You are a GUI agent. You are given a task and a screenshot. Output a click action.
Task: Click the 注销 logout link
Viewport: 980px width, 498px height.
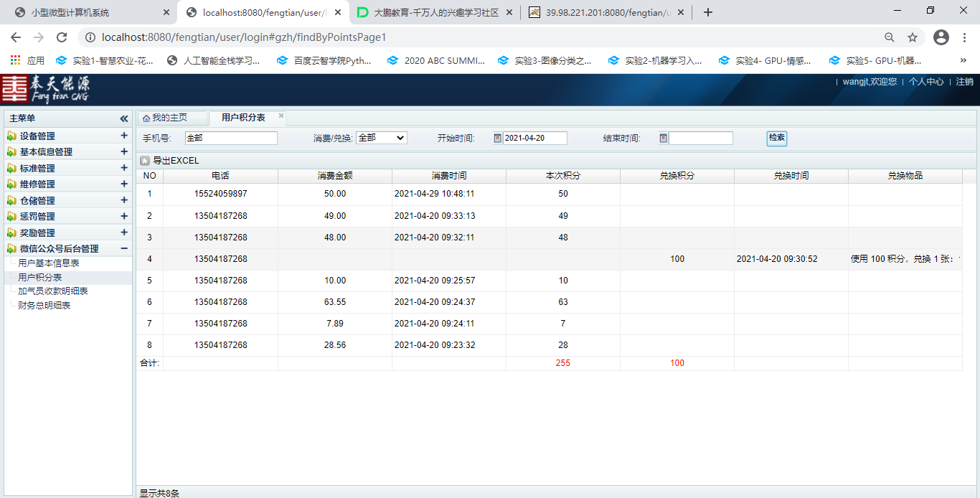[x=964, y=82]
